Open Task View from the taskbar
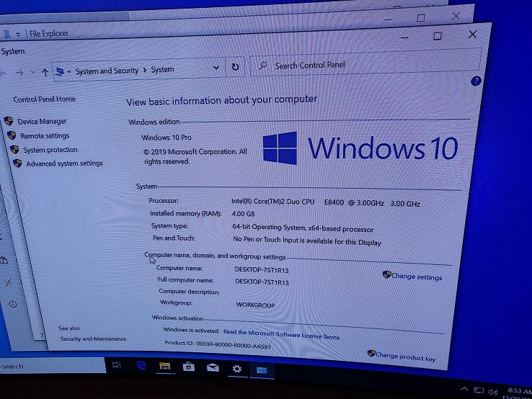This screenshot has height=399, width=532. 116,365
